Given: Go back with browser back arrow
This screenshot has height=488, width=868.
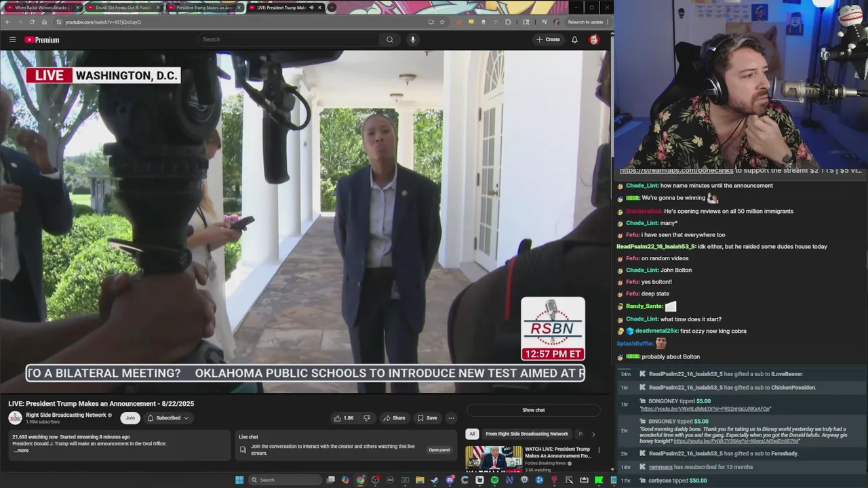Looking at the screenshot, I should (x=7, y=22).
